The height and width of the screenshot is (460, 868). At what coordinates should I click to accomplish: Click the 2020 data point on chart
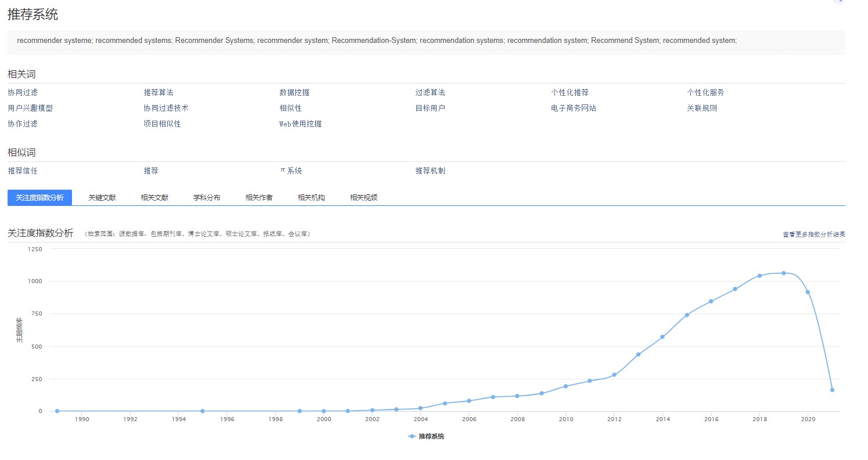pyautogui.click(x=808, y=292)
